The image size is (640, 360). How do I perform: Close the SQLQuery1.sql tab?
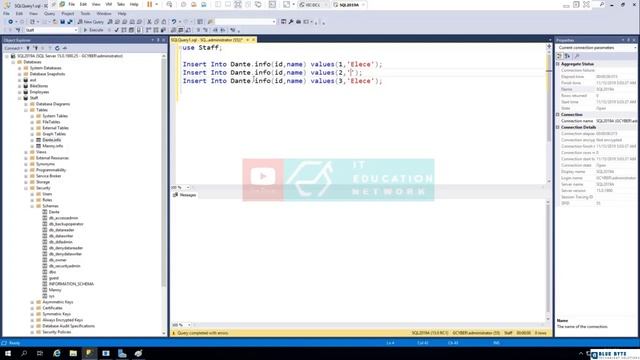253,40
